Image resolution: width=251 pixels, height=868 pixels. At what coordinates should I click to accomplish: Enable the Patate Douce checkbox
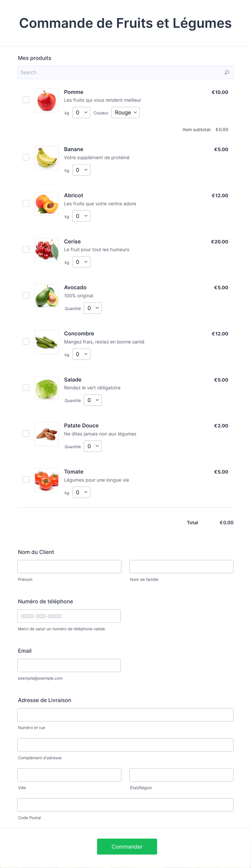[26, 433]
